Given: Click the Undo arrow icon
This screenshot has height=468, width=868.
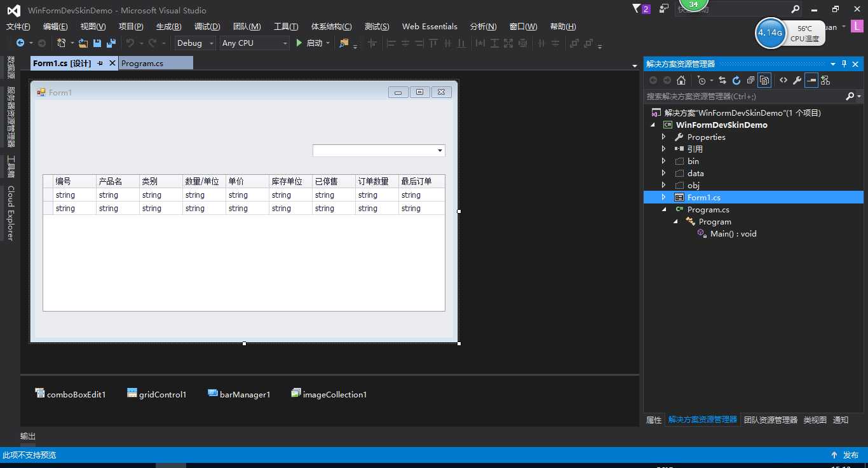Looking at the screenshot, I should (130, 43).
